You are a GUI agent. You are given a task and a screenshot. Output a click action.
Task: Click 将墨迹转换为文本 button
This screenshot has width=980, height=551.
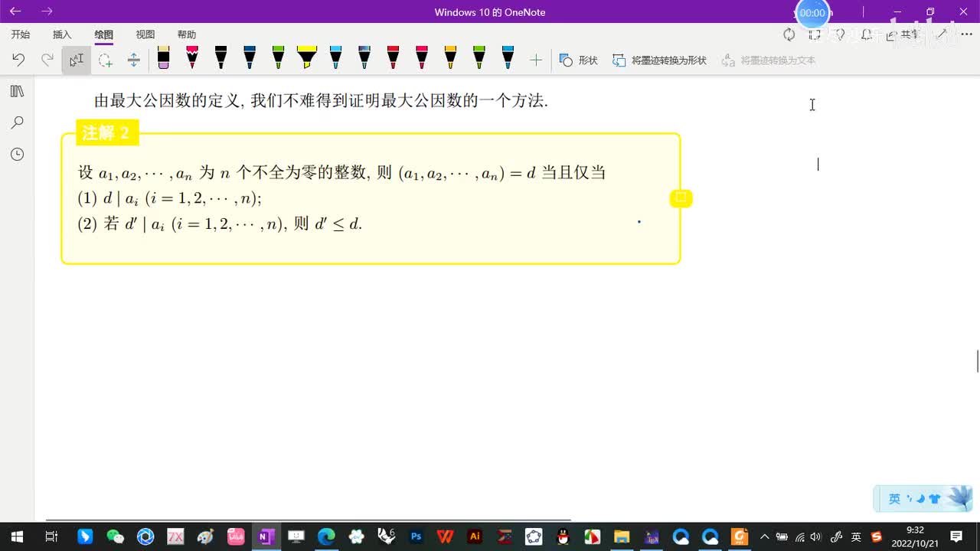pos(769,60)
